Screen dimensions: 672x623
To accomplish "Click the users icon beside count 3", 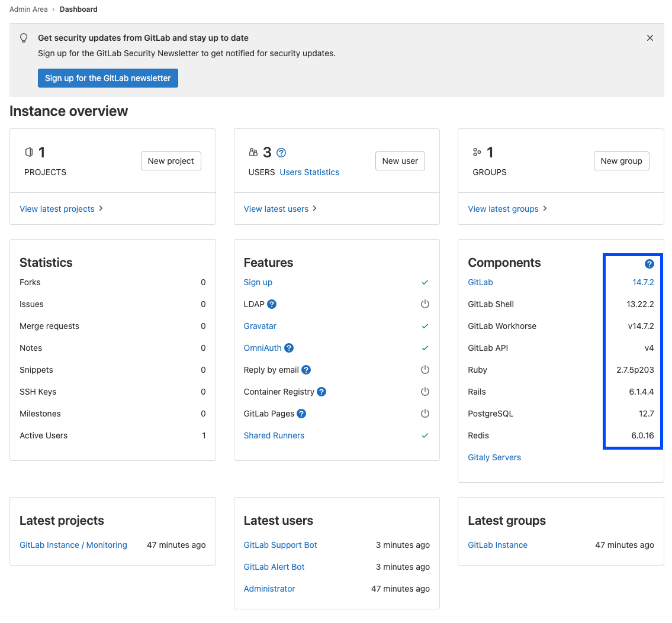I will pos(253,152).
